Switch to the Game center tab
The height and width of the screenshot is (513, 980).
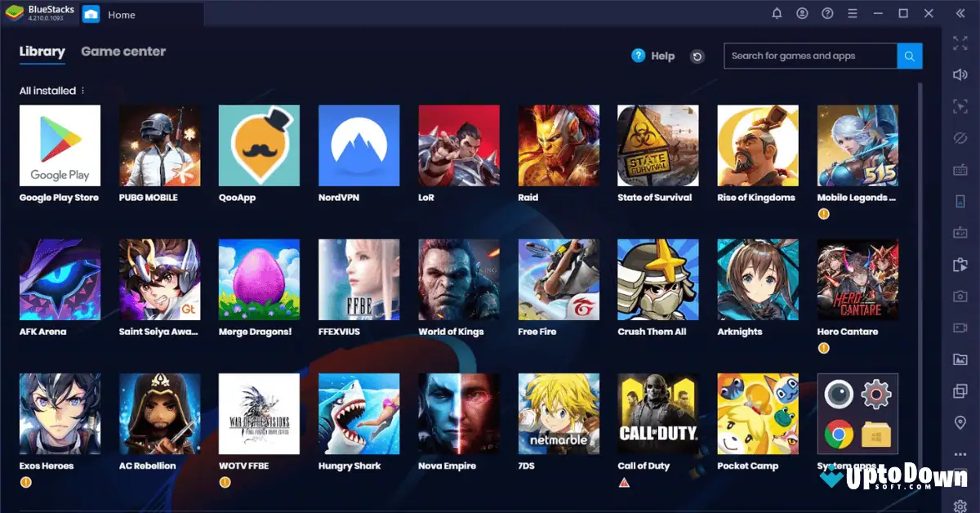(123, 51)
